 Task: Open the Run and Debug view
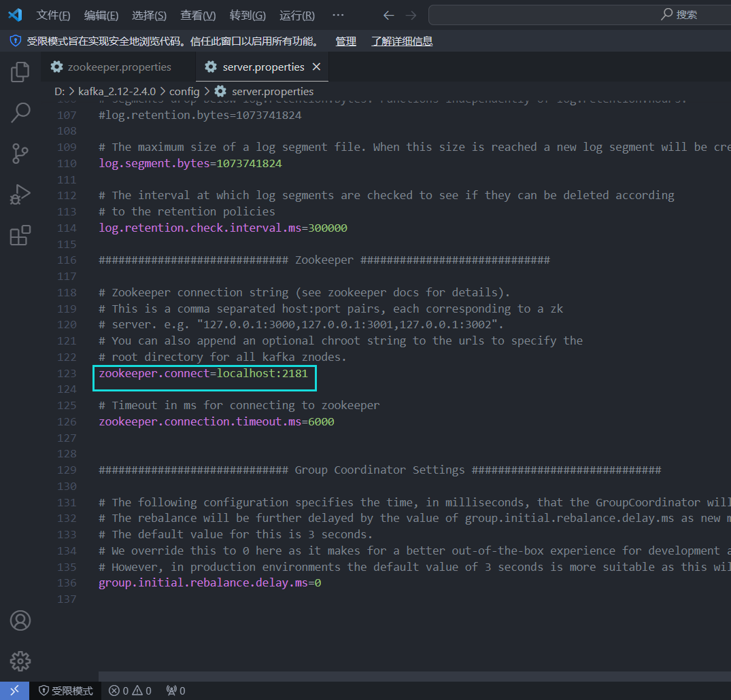pyautogui.click(x=20, y=194)
